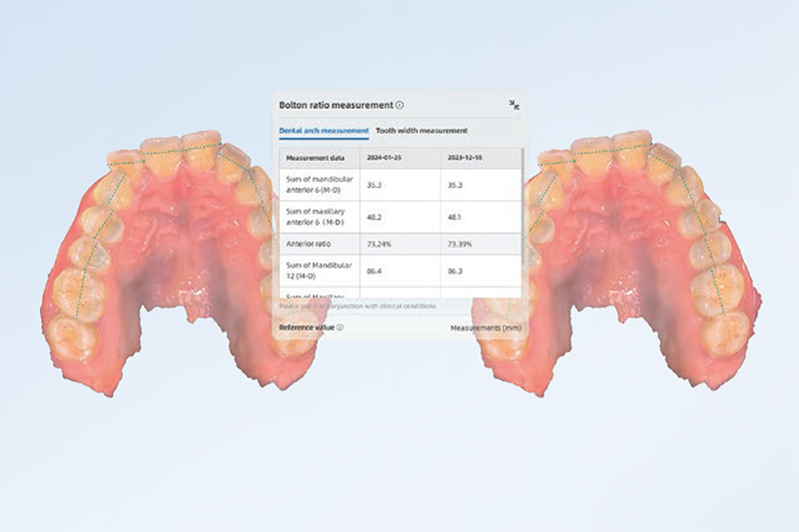799x532 pixels.
Task: Click the Measurement data column header
Action: tap(315, 158)
